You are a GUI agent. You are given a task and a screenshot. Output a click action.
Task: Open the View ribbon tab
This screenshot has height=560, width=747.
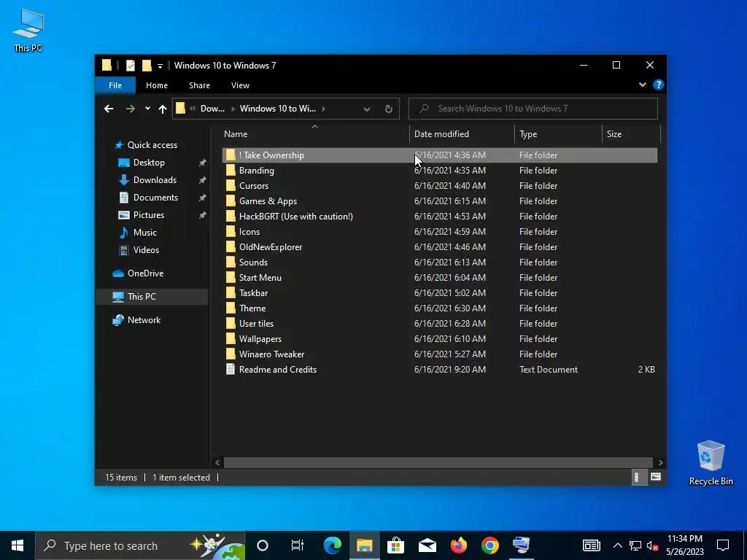tap(240, 85)
